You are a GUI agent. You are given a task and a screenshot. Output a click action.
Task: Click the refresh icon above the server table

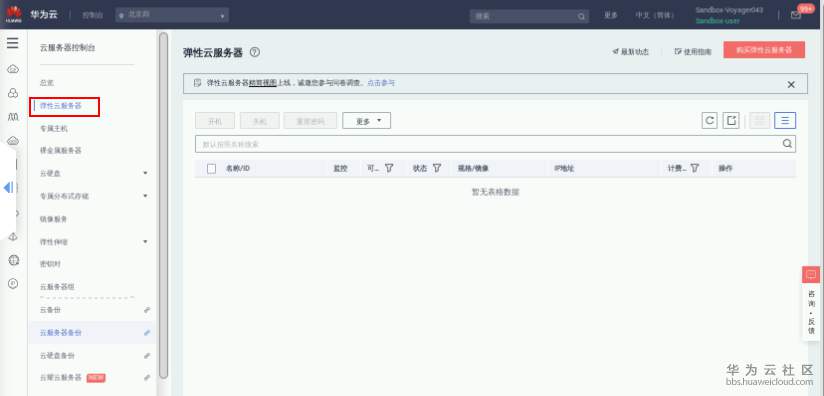tap(709, 120)
